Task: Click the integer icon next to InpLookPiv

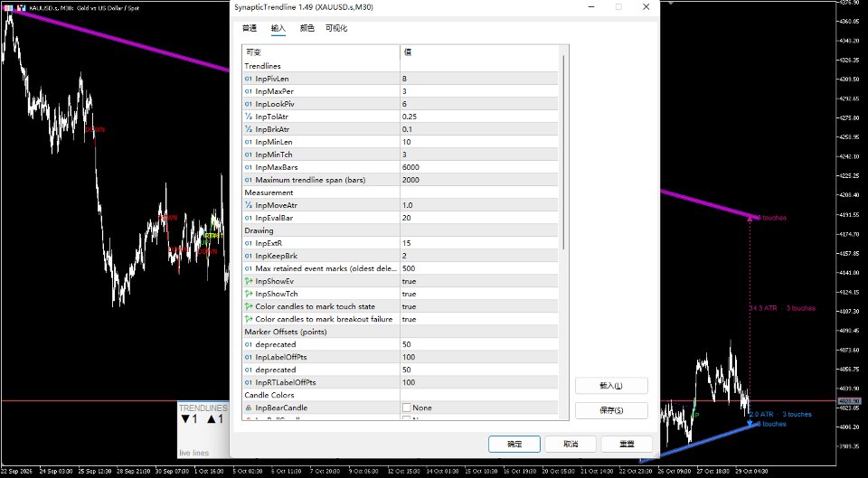Action: (248, 104)
